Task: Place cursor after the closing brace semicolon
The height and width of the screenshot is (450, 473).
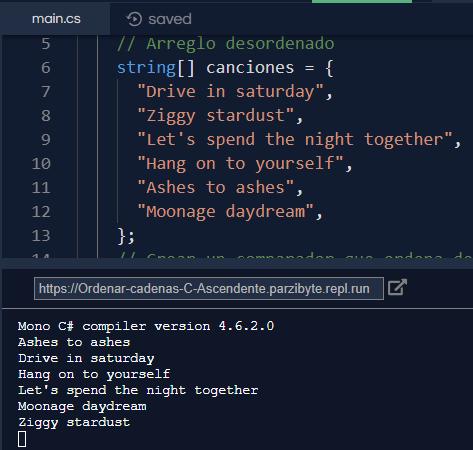Action: [x=135, y=236]
